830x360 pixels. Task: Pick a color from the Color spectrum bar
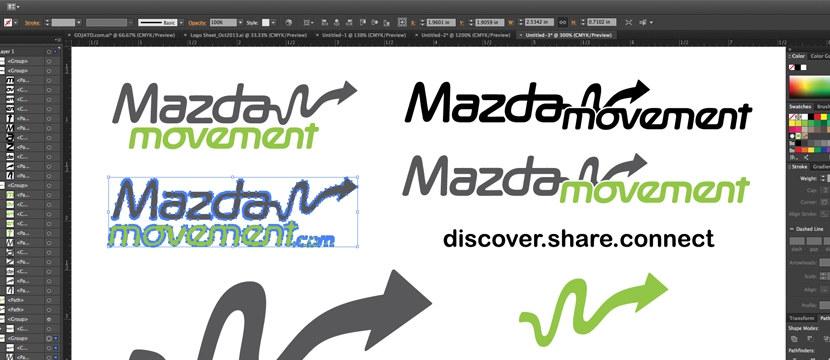click(810, 87)
